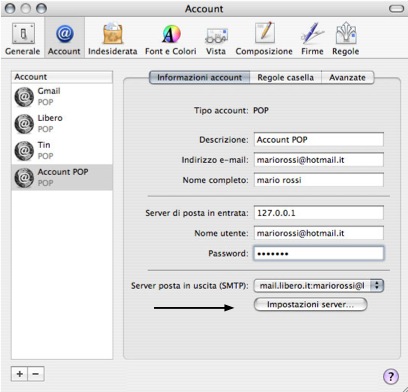Click the Impostazioni server button
408x392 pixels.
pyautogui.click(x=310, y=304)
